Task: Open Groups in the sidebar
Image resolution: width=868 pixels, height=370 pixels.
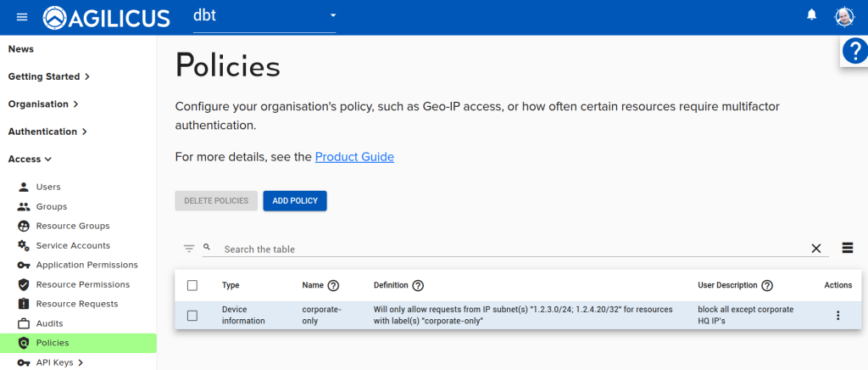Action: point(52,206)
